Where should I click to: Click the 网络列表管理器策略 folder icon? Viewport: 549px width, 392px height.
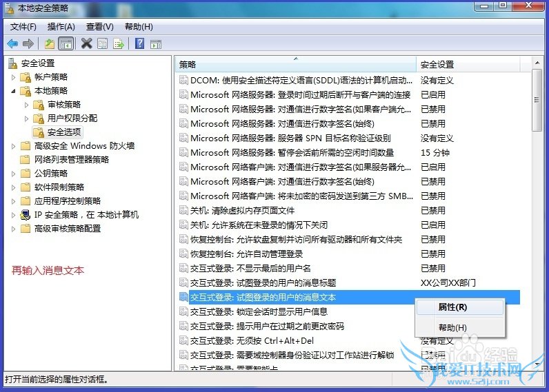point(26,160)
